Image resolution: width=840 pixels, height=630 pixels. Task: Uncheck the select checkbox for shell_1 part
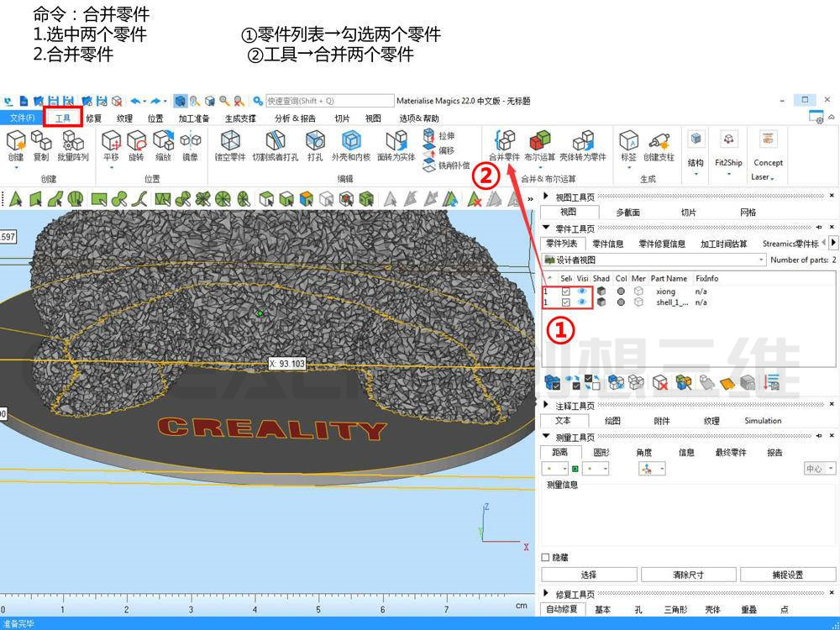(x=565, y=302)
